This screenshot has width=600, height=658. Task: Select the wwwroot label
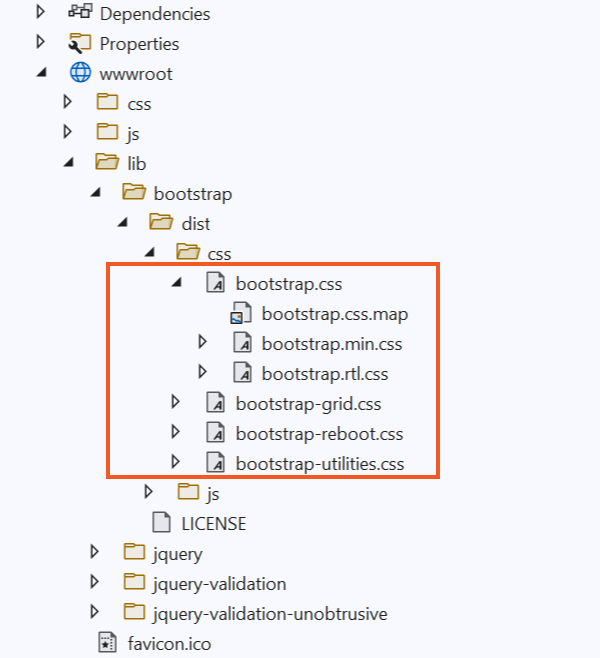point(136,74)
